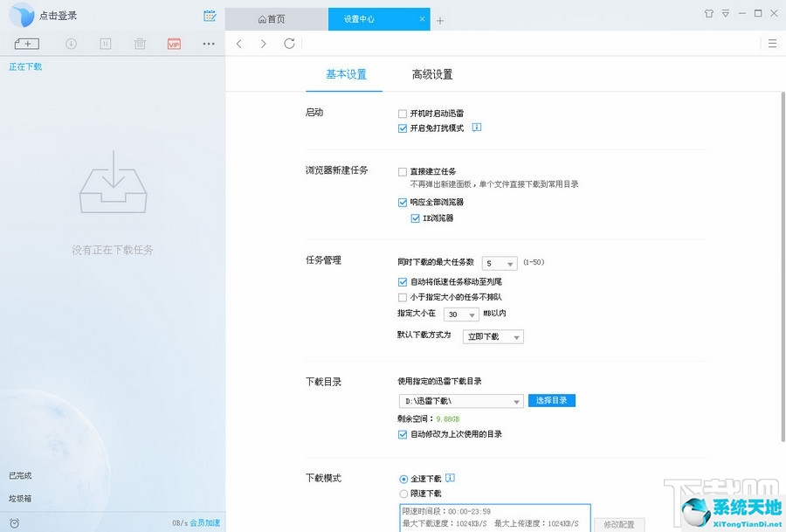The image size is (786, 532).
Task: Open the hamburger menu icon
Action: click(773, 44)
